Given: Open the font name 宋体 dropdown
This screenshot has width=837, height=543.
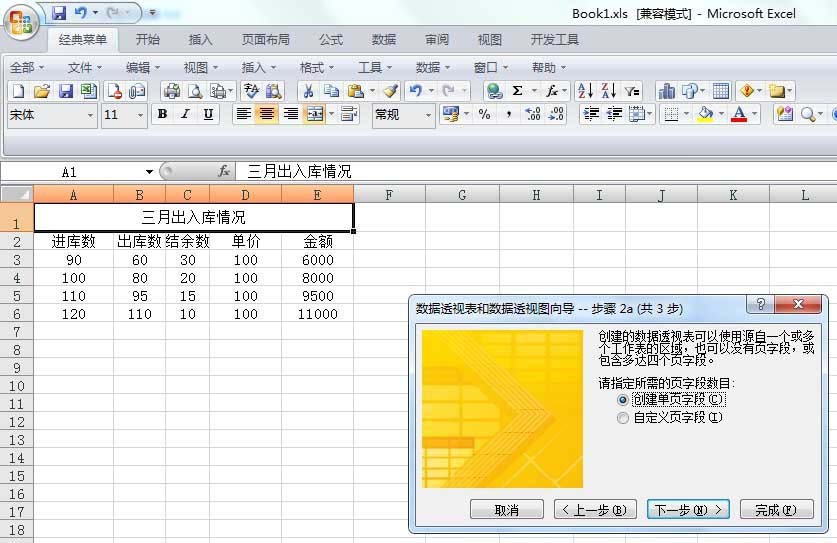Looking at the screenshot, I should [90, 115].
